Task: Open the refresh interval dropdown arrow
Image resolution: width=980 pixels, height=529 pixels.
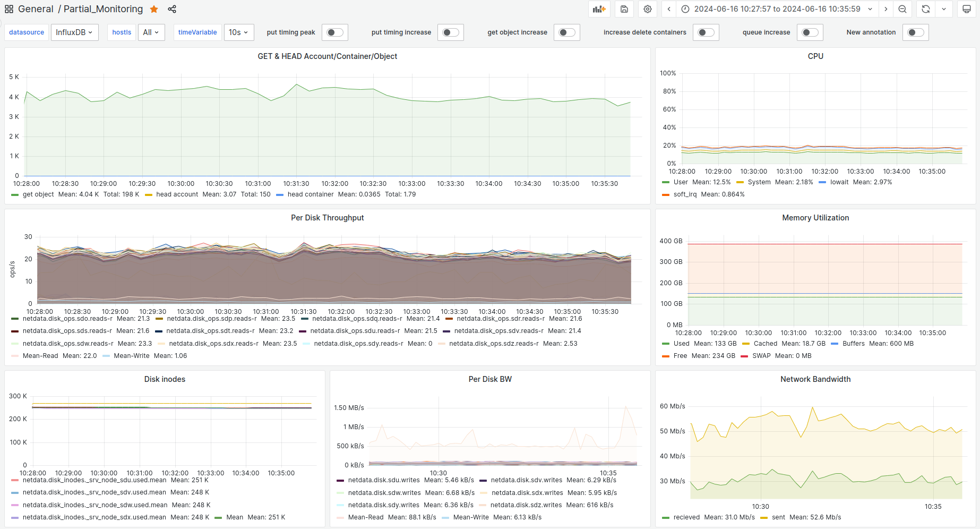Action: click(x=944, y=9)
